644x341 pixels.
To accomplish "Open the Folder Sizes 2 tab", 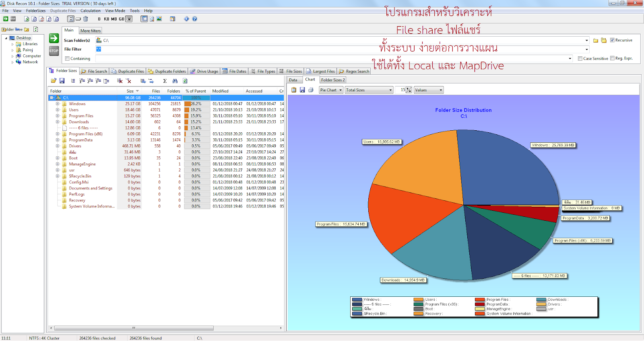I will click(x=333, y=80).
